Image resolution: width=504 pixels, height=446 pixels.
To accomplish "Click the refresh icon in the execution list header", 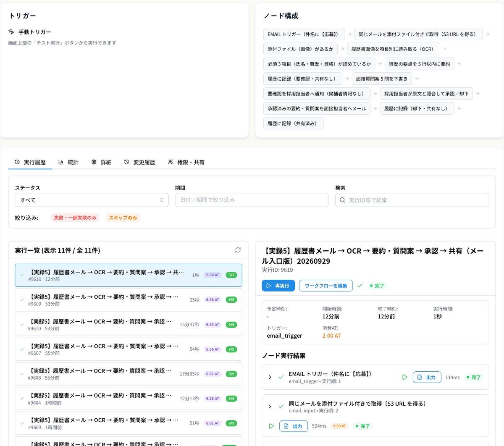I will coord(238,250).
